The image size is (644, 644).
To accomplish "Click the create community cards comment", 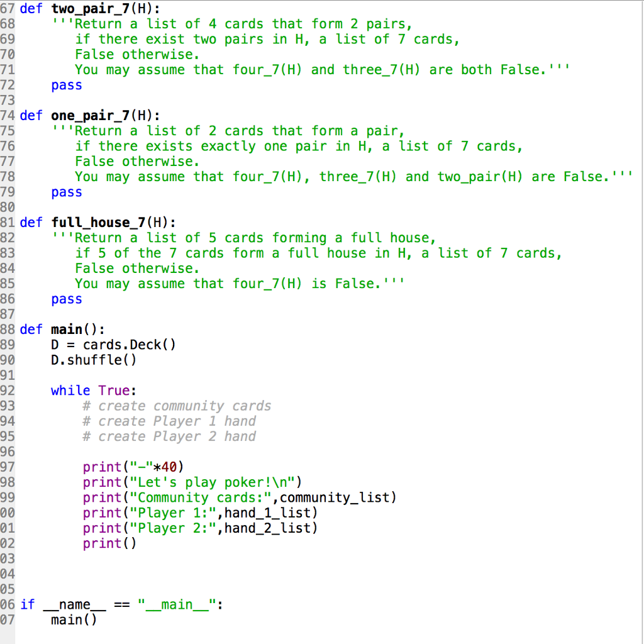I will (176, 406).
